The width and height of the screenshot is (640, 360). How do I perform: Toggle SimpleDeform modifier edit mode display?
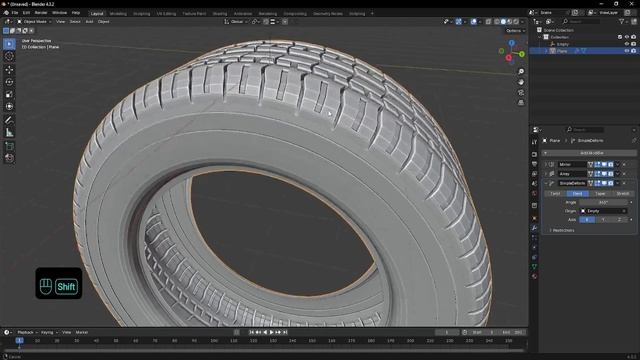(x=598, y=183)
